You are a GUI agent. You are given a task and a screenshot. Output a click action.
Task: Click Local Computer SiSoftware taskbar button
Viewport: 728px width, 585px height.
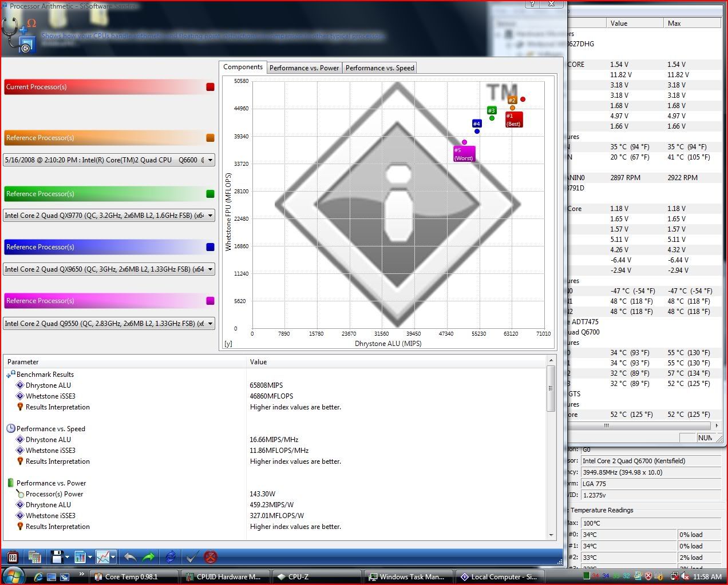tap(500, 576)
